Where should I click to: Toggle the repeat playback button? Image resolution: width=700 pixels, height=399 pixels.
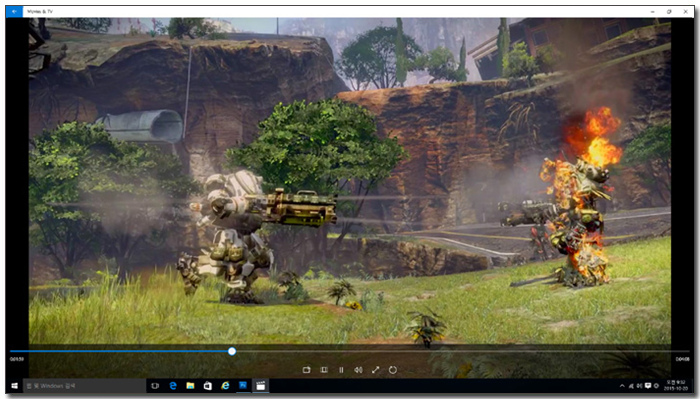click(393, 370)
